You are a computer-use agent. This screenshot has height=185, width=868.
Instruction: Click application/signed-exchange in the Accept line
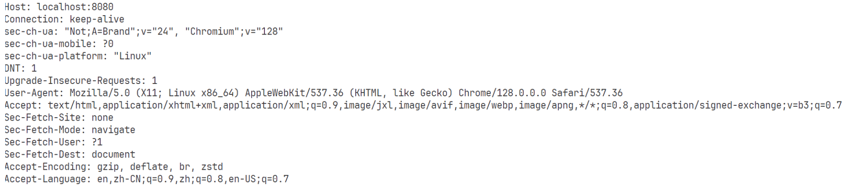[708, 105]
